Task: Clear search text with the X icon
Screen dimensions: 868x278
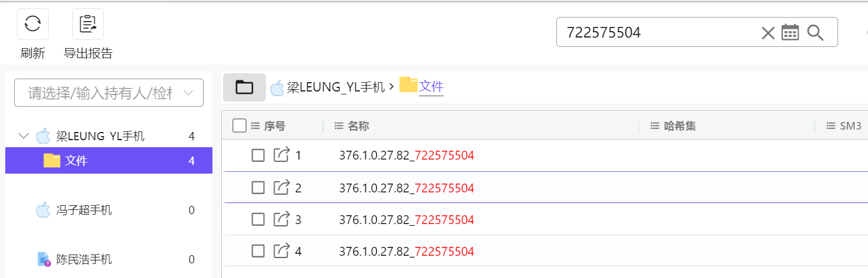Action: (768, 33)
